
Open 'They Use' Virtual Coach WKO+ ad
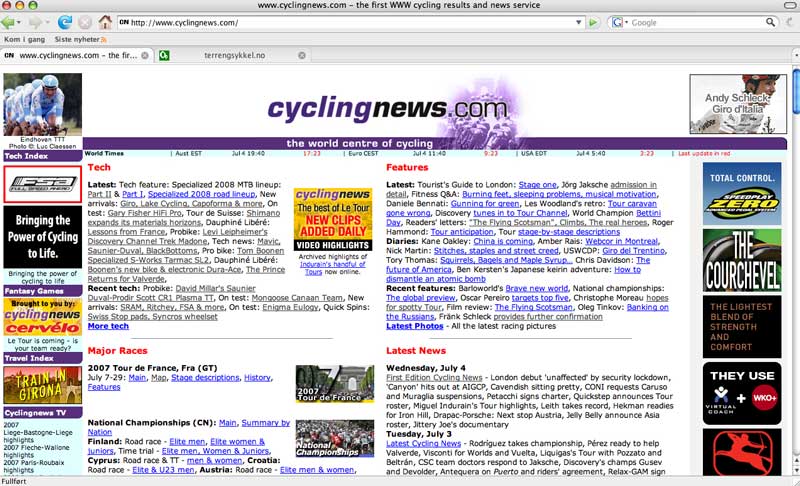[x=742, y=393]
